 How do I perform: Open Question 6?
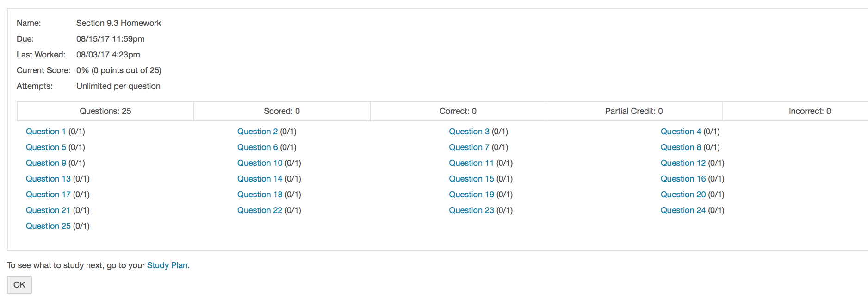(x=257, y=147)
